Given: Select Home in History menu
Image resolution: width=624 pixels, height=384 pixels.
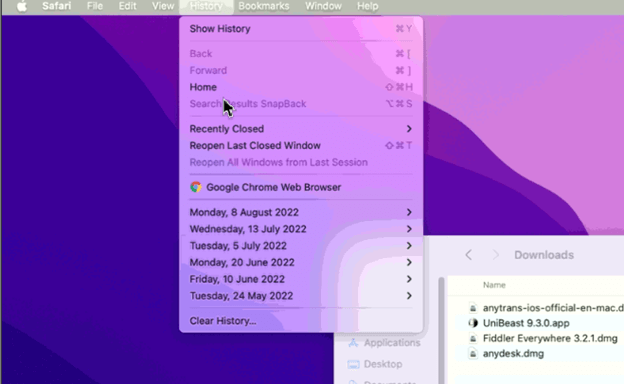Looking at the screenshot, I should pyautogui.click(x=301, y=87).
